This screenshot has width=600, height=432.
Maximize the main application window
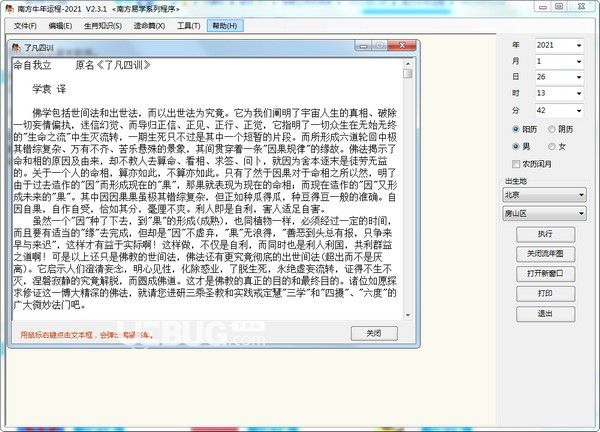coord(559,7)
